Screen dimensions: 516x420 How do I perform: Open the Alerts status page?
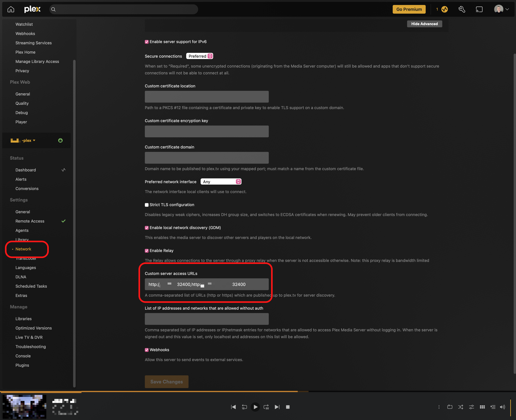[21, 179]
